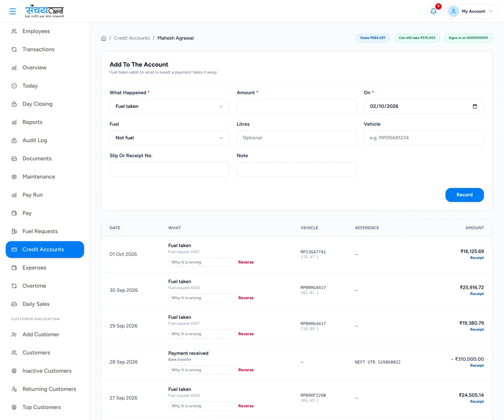Click the Vehicle input field
The width and height of the screenshot is (504, 420).
coord(424,138)
